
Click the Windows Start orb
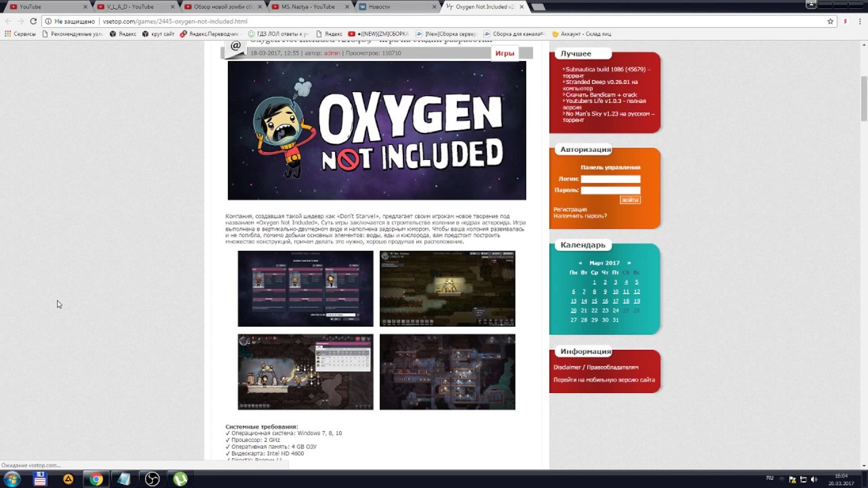12,479
